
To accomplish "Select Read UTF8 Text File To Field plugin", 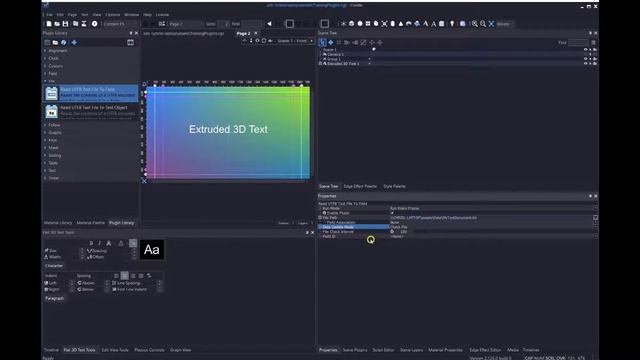I will point(91,93).
